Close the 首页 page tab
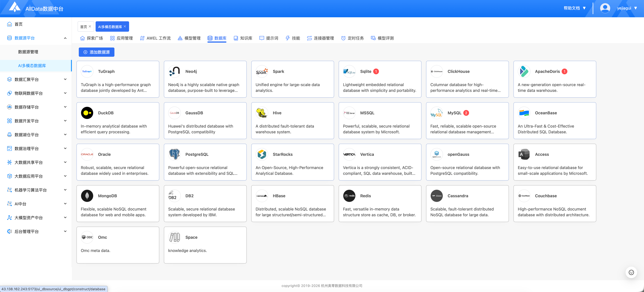 pyautogui.click(x=90, y=26)
